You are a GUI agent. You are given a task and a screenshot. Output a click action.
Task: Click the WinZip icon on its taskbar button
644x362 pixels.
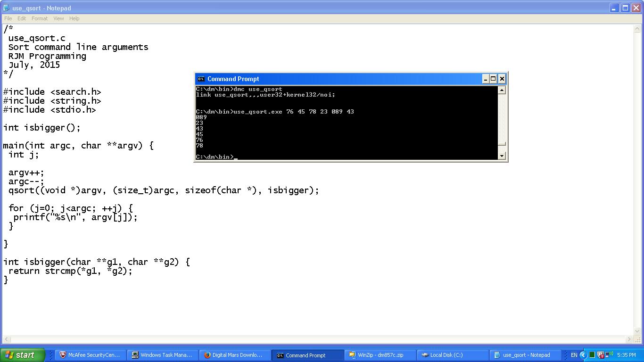click(x=352, y=355)
